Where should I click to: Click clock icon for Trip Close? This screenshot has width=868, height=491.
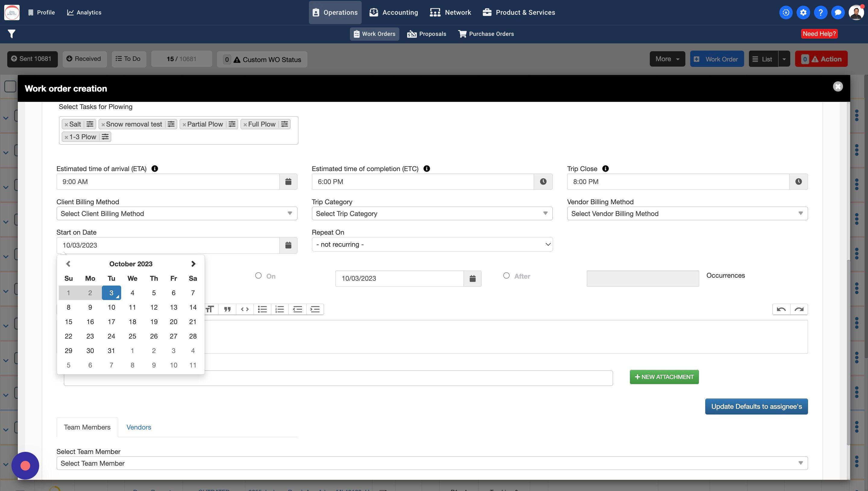[x=798, y=182]
